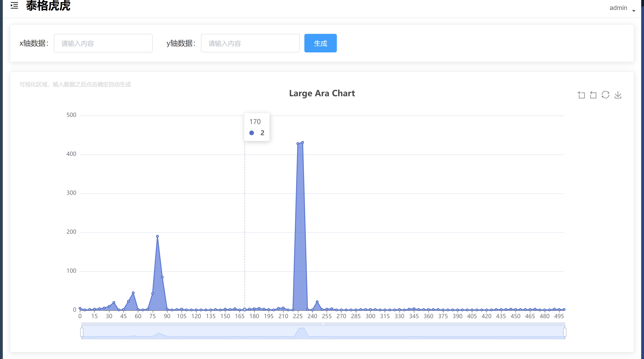644x359 pixels.
Task: Click the peak data point near x value 80
Action: coord(157,236)
